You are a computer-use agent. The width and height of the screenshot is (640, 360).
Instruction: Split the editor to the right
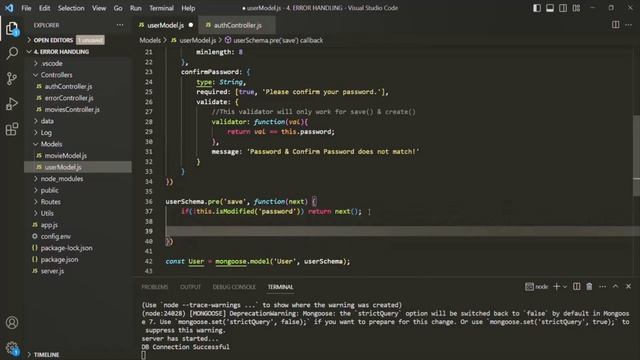pyautogui.click(x=616, y=25)
